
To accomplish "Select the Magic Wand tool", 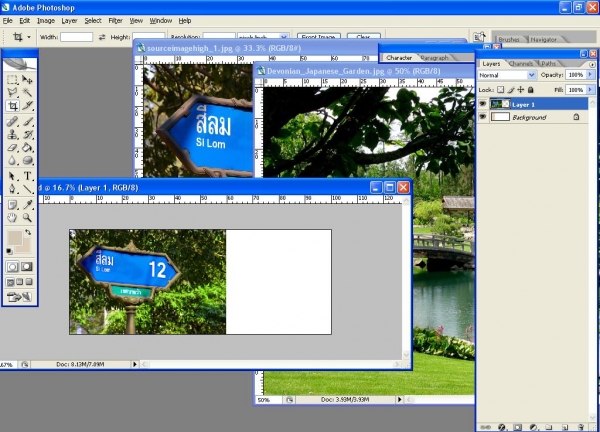I will click(27, 92).
